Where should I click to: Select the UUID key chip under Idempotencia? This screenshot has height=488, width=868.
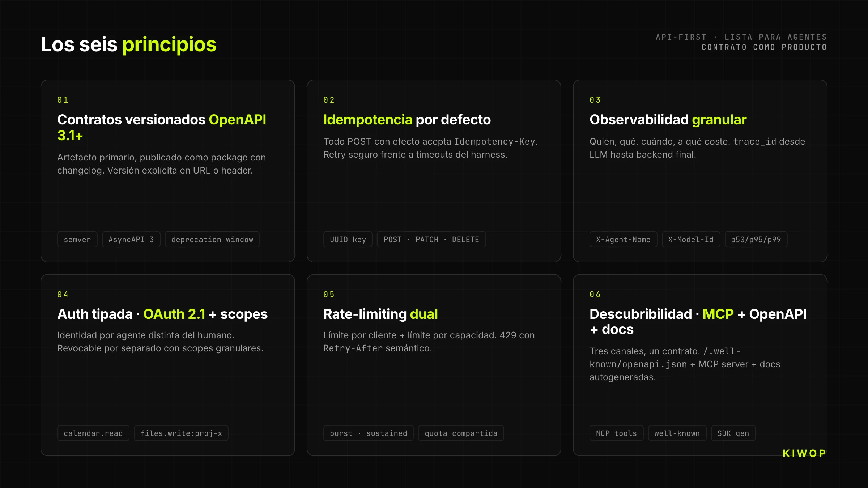tap(348, 239)
